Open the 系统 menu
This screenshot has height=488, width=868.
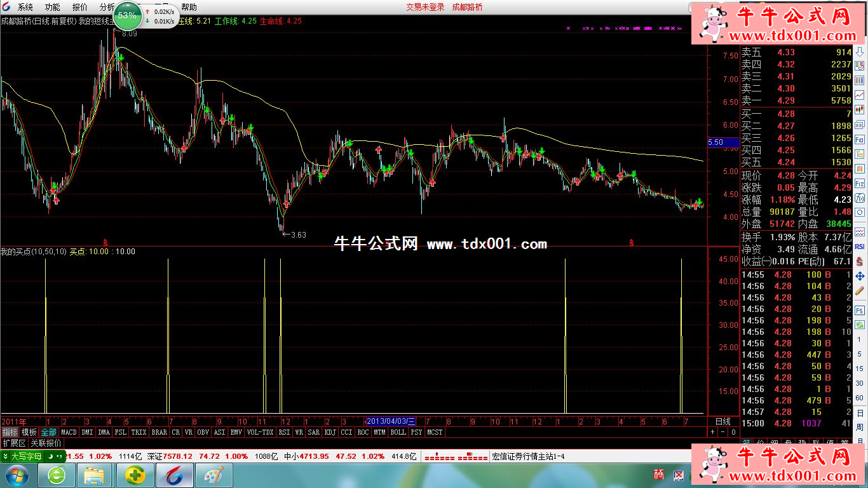click(25, 7)
